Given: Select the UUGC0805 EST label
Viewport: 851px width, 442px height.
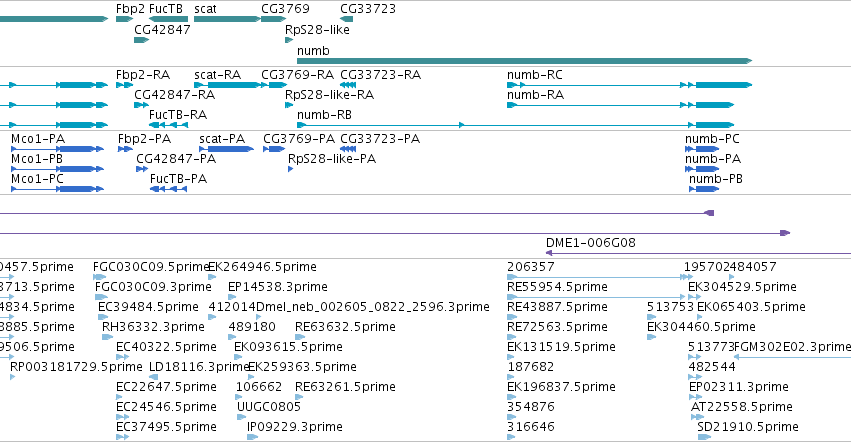Looking at the screenshot, I should (269, 407).
